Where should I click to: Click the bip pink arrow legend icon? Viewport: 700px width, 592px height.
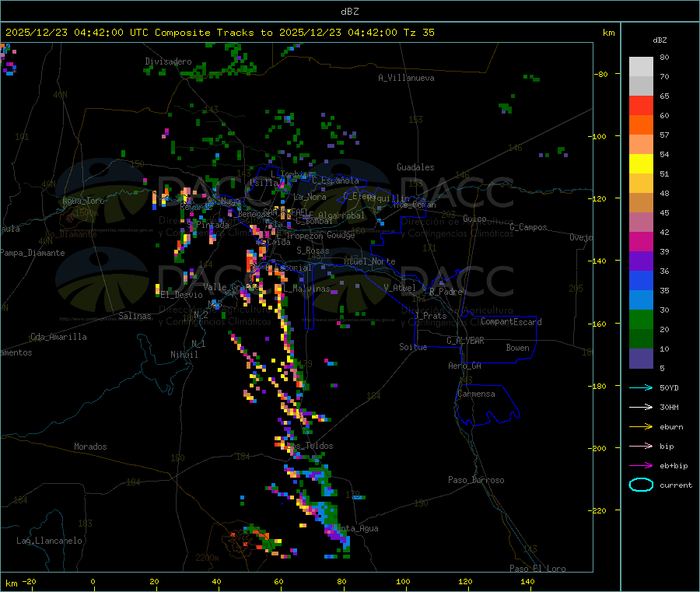pyautogui.click(x=641, y=446)
